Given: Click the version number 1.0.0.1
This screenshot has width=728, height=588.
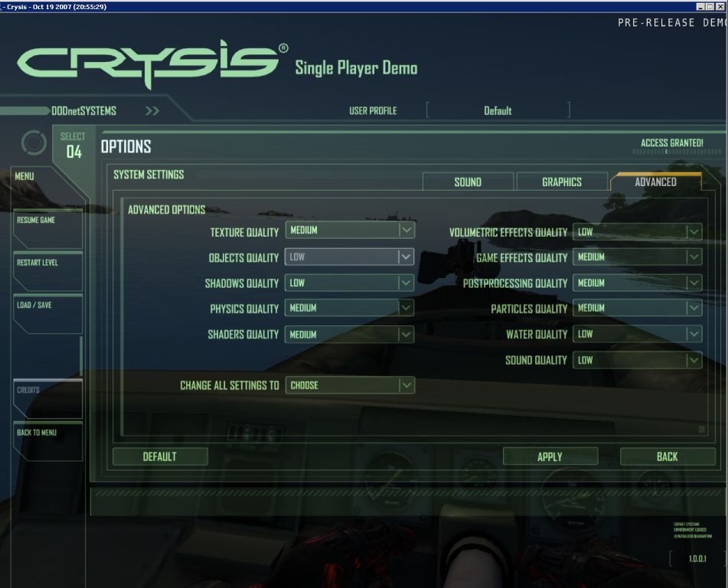Looking at the screenshot, I should click(x=697, y=558).
